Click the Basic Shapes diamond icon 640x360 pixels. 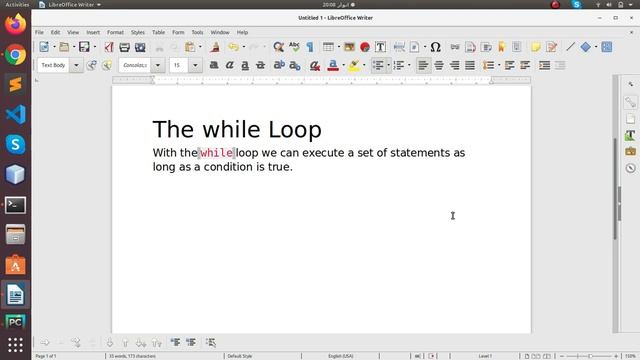(586, 47)
